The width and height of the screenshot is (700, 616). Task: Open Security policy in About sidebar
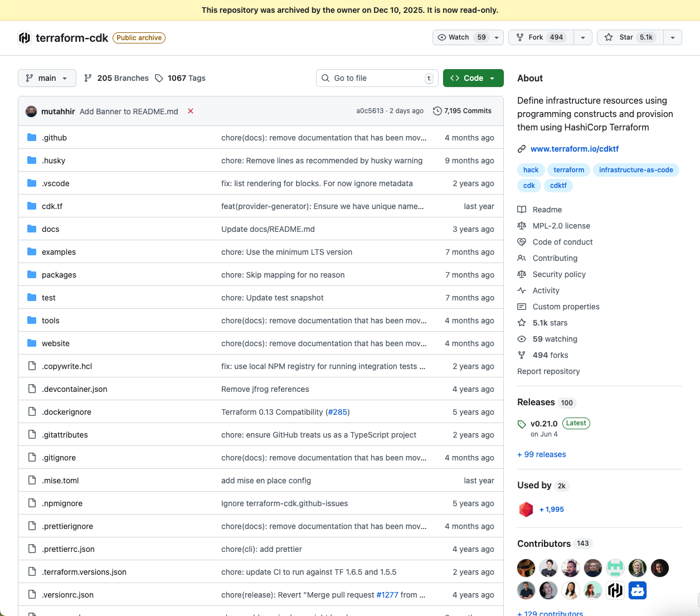[559, 274]
